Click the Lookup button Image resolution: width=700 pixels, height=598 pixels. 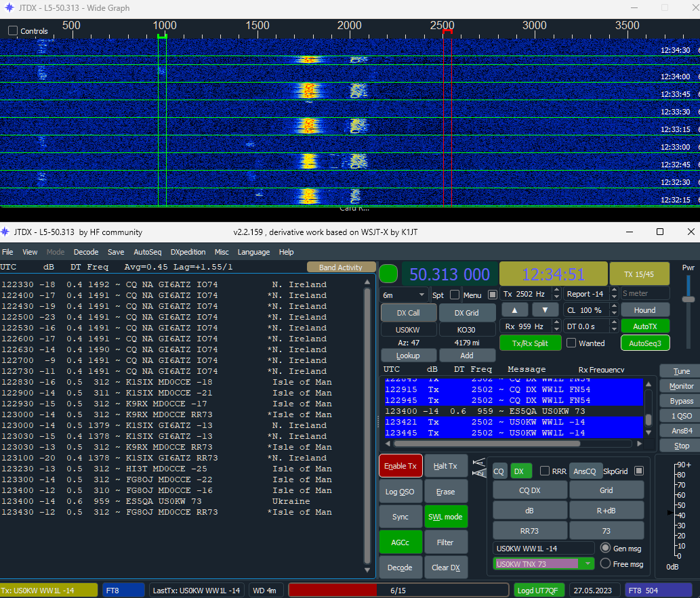coord(407,356)
